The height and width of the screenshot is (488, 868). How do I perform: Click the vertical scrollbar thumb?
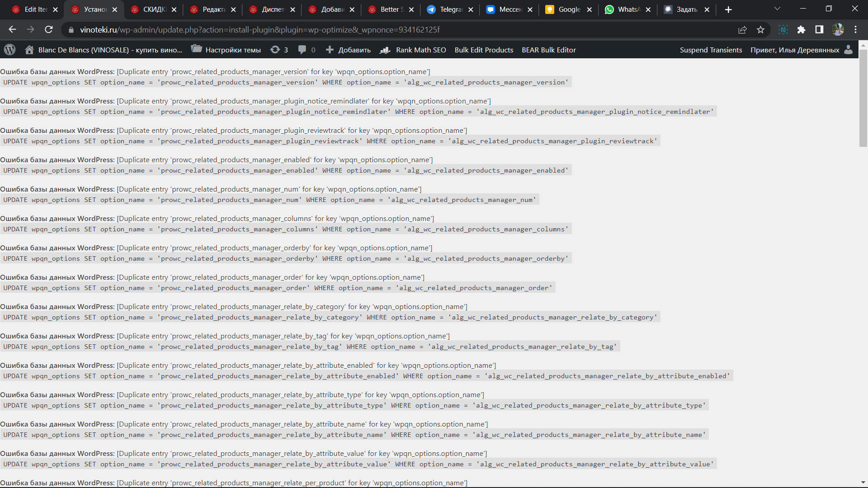coord(863,98)
